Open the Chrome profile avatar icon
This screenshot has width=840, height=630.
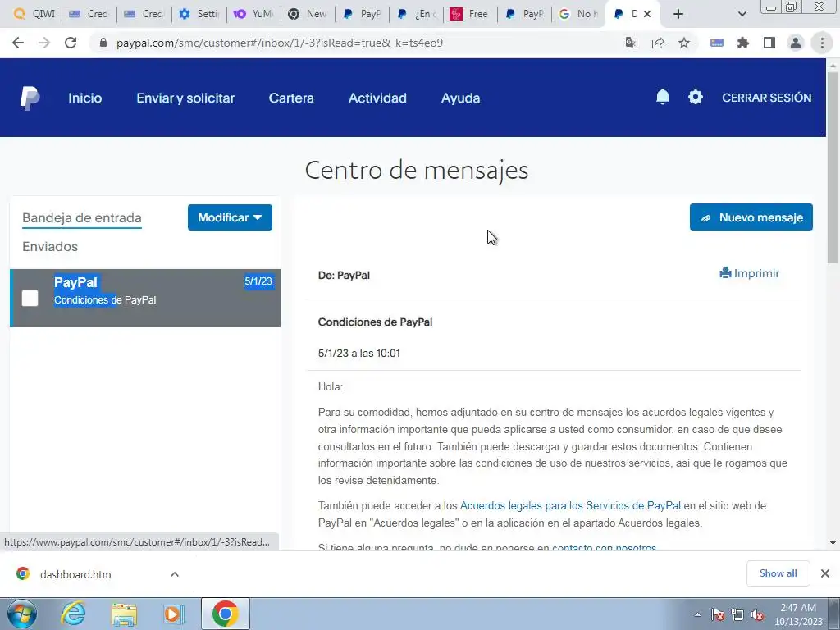796,43
